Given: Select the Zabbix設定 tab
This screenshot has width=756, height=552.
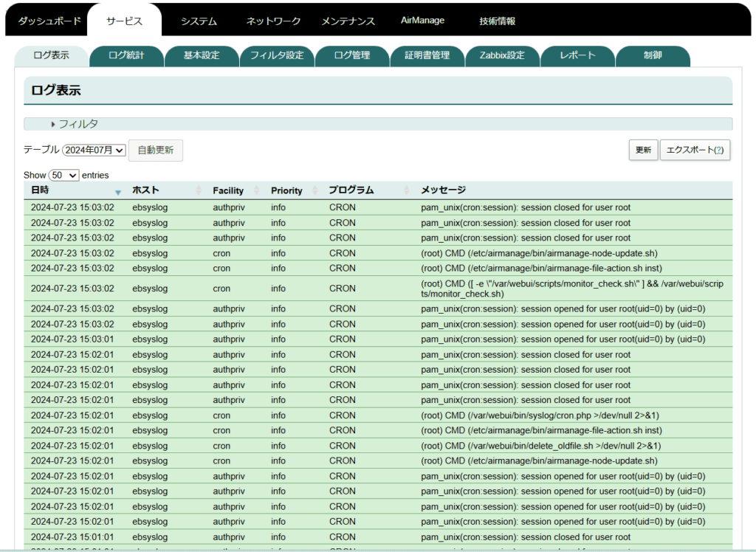Looking at the screenshot, I should (502, 55).
